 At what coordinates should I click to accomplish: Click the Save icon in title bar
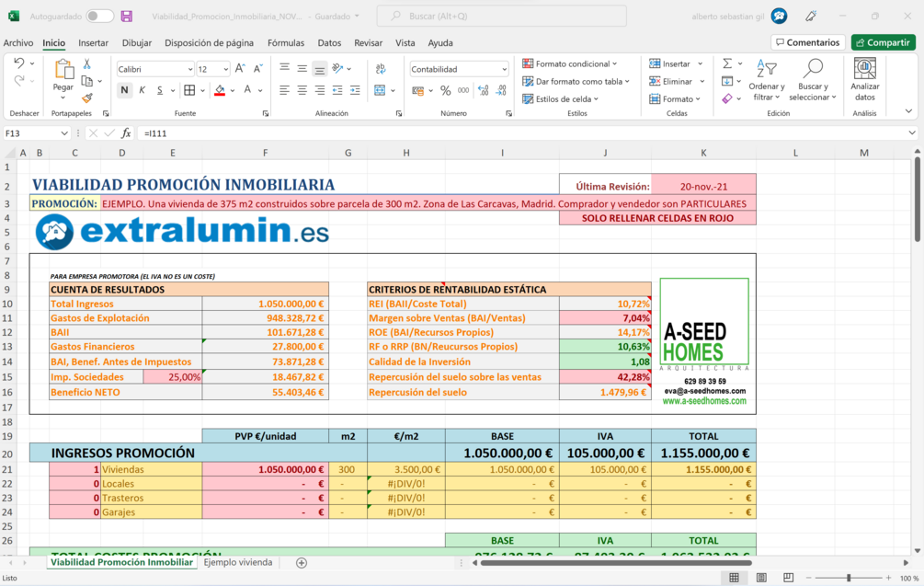(x=127, y=16)
